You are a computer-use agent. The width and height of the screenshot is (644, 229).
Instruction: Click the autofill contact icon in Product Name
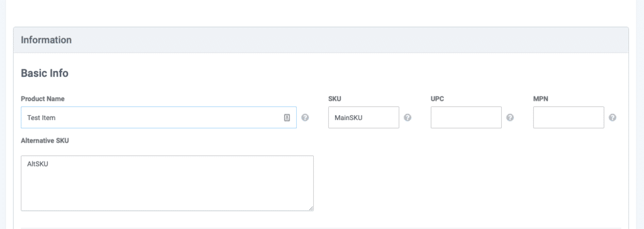pyautogui.click(x=287, y=118)
